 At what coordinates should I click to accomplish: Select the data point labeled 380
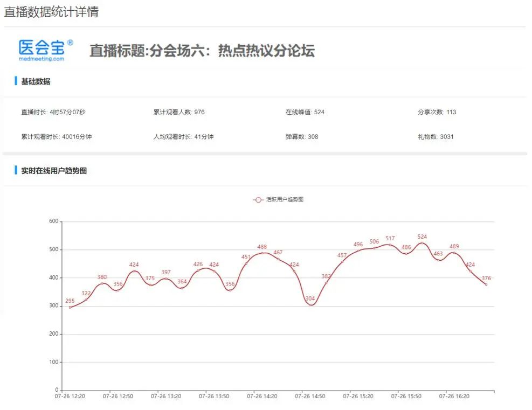102,283
